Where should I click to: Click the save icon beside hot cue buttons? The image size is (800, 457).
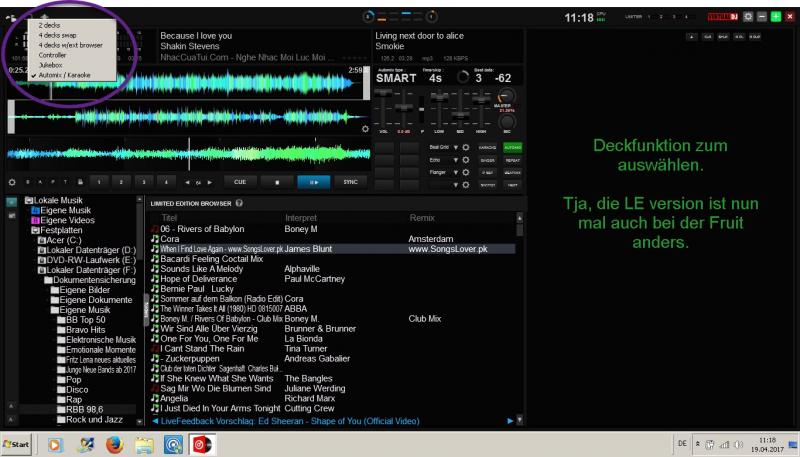80,182
